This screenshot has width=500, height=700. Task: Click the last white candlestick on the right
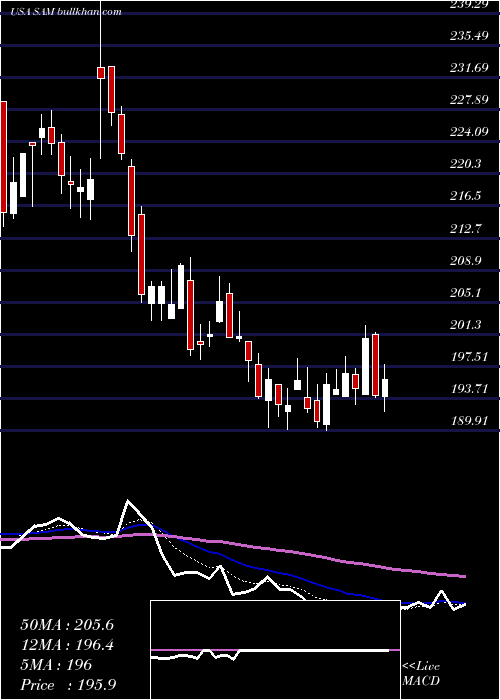384,388
